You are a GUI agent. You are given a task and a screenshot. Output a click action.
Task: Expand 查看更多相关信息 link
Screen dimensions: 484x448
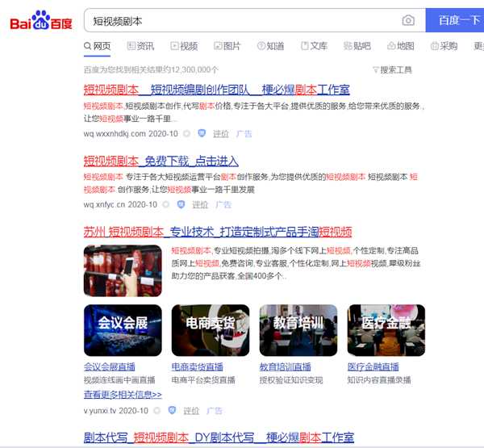(123, 395)
